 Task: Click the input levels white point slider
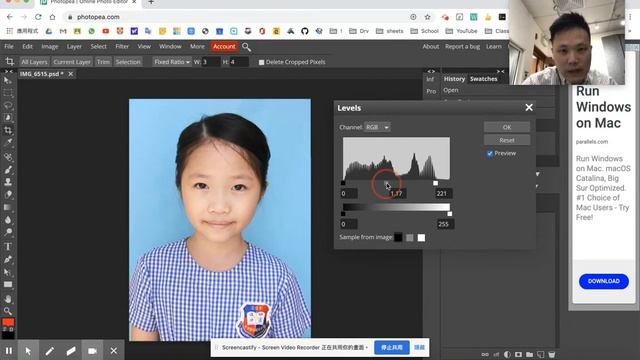(x=436, y=183)
